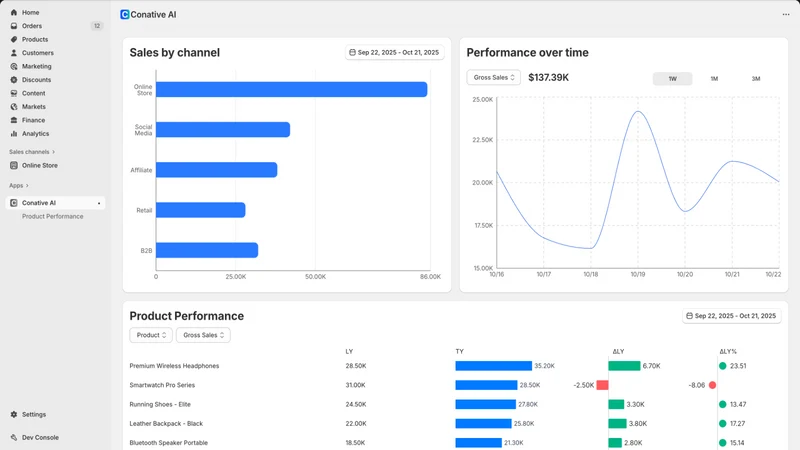Click the Bluetooth Speaker Portable row name
Image resolution: width=800 pixels, height=450 pixels.
pos(168,443)
